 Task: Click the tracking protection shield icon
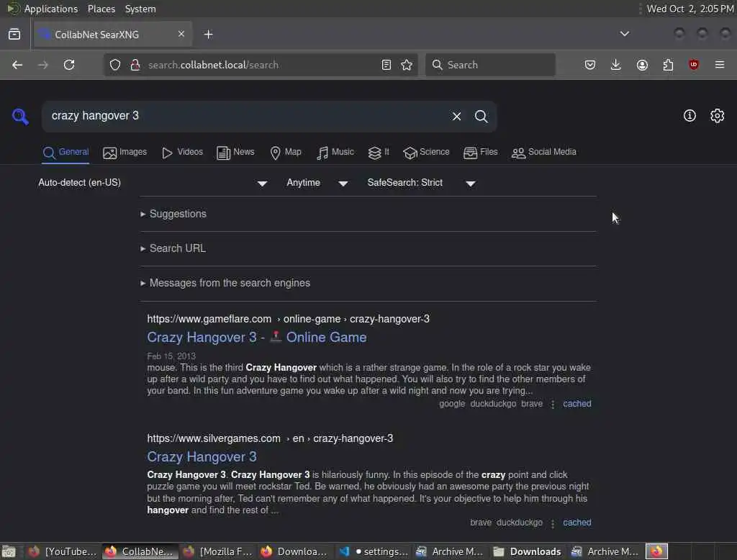[x=115, y=65]
